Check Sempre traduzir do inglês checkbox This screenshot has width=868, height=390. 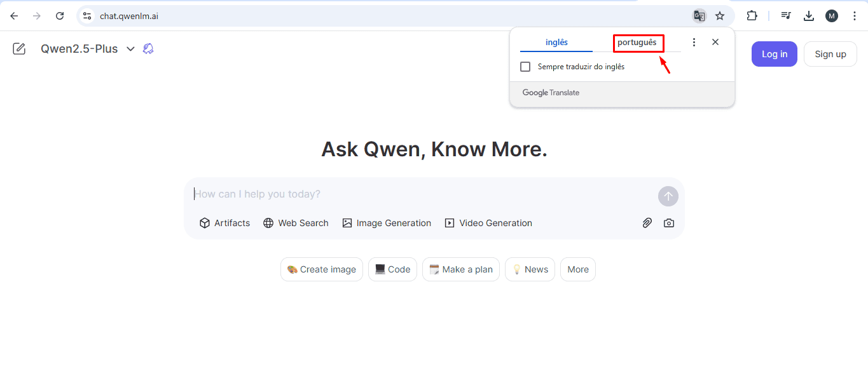pyautogui.click(x=525, y=67)
